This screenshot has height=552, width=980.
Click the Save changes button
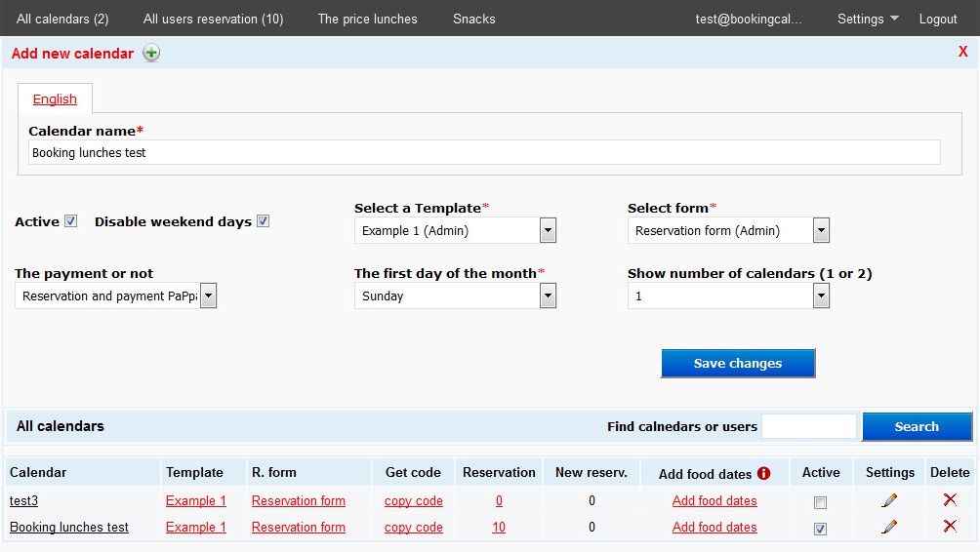[737, 364]
